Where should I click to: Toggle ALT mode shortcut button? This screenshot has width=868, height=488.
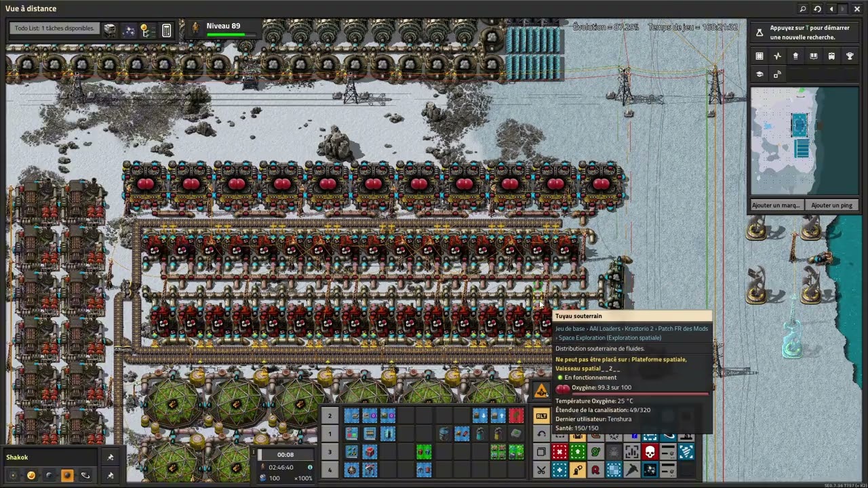541,416
